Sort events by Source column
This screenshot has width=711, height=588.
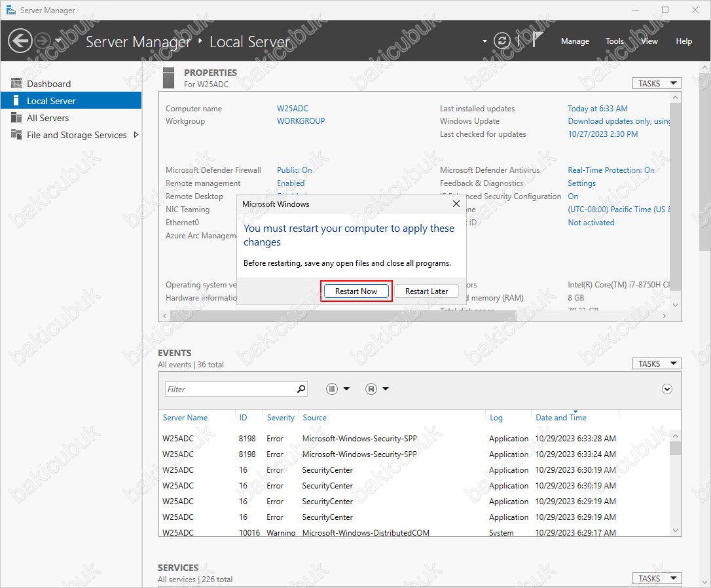314,418
